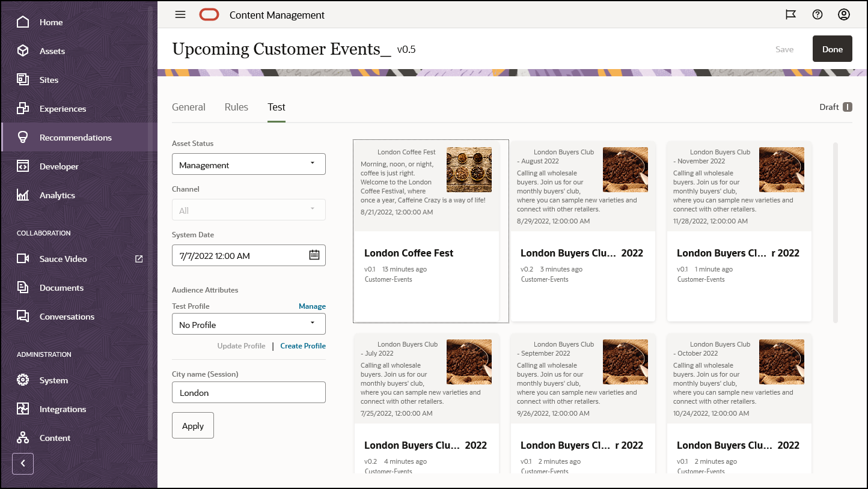Click the Sauce Video camera icon

pos(23,259)
